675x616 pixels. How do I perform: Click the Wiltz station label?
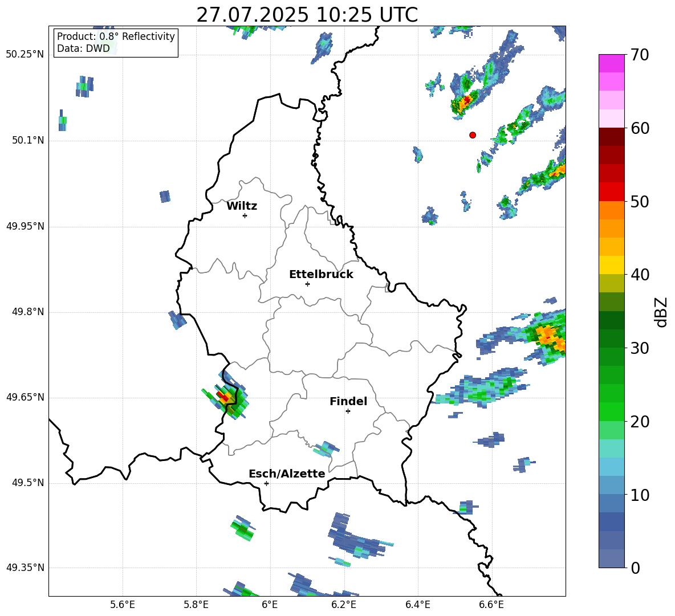242,206
